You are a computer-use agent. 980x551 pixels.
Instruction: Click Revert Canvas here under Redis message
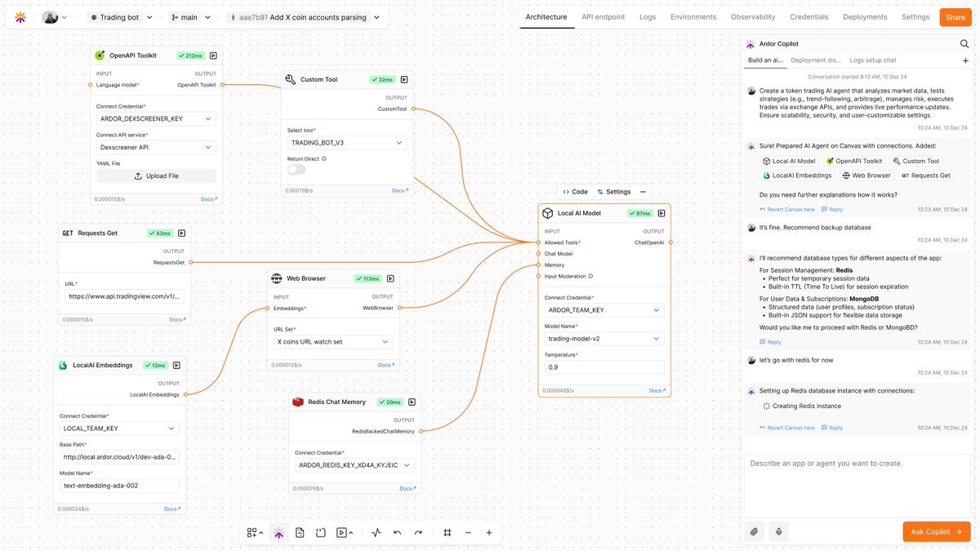[x=787, y=428]
